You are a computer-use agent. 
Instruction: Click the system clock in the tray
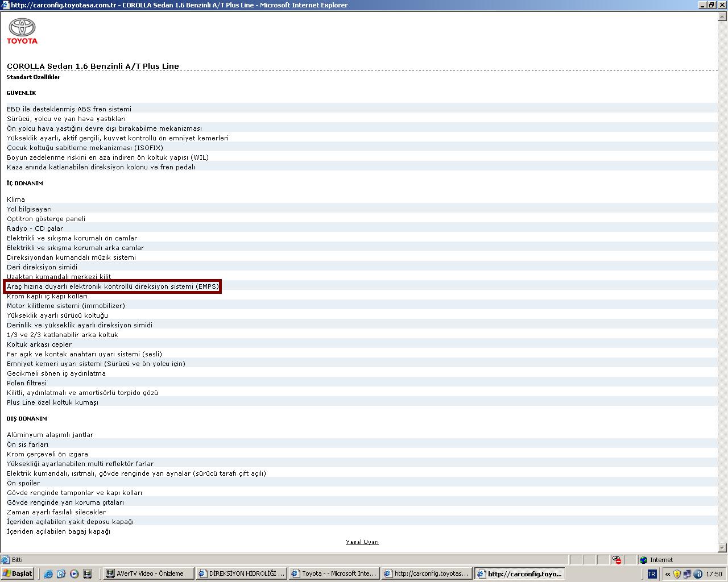click(x=714, y=574)
